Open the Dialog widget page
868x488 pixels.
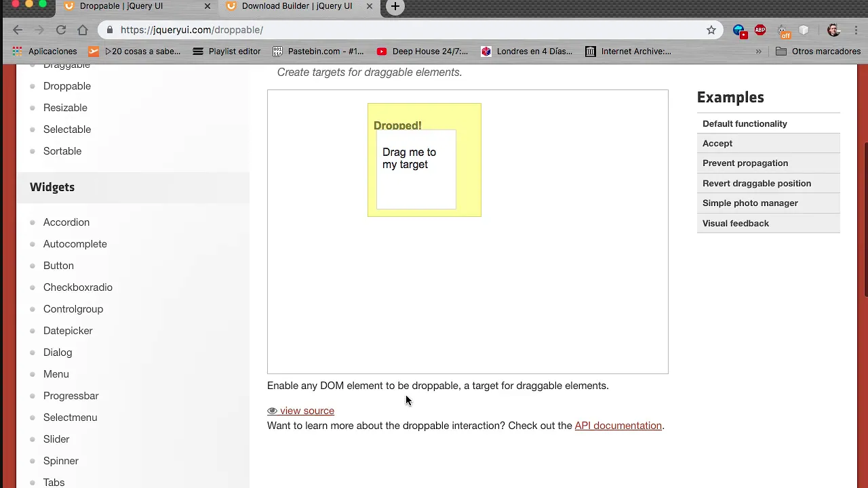[x=58, y=352]
